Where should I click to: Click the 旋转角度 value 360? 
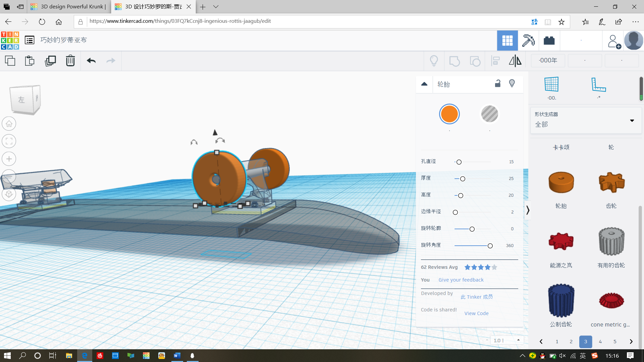coord(509,246)
